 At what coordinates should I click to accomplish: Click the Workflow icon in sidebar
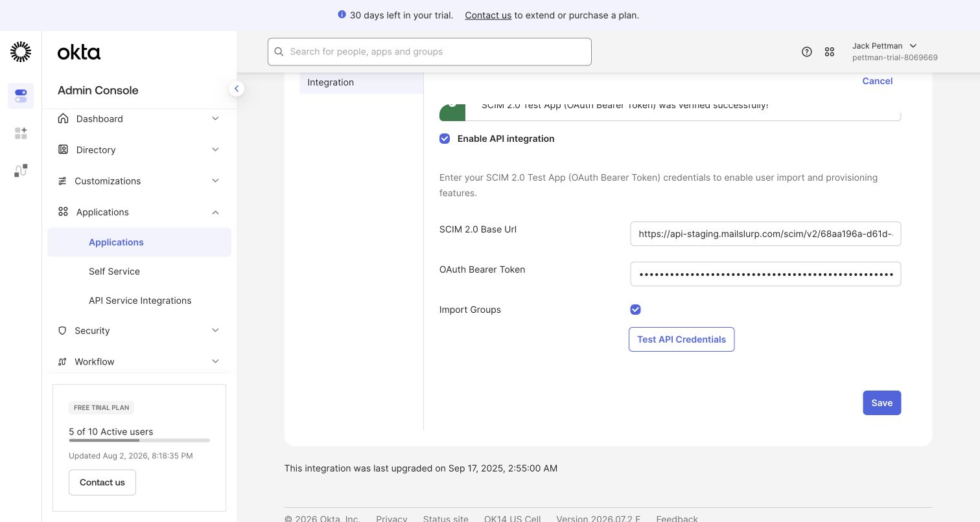pos(62,361)
